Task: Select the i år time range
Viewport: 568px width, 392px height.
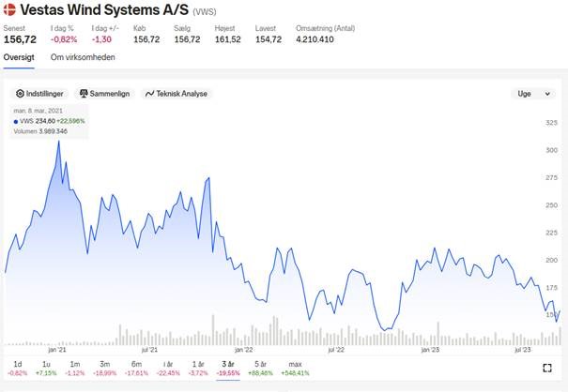Action: point(168,369)
